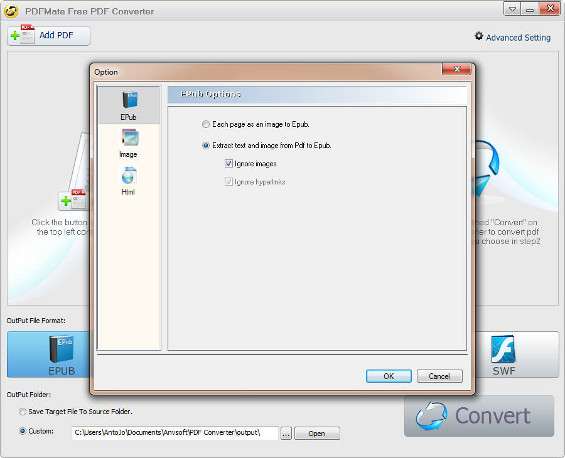Image resolution: width=565 pixels, height=458 pixels.
Task: Choose the SWF flash format icon
Action: click(503, 349)
